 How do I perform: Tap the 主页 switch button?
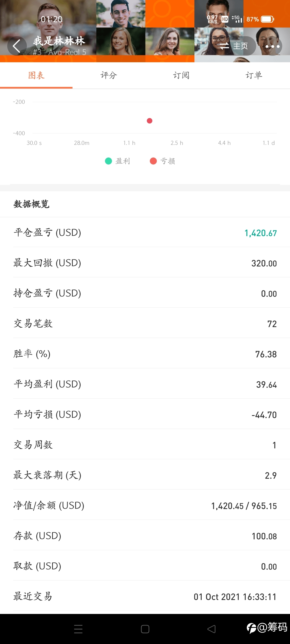(x=233, y=46)
